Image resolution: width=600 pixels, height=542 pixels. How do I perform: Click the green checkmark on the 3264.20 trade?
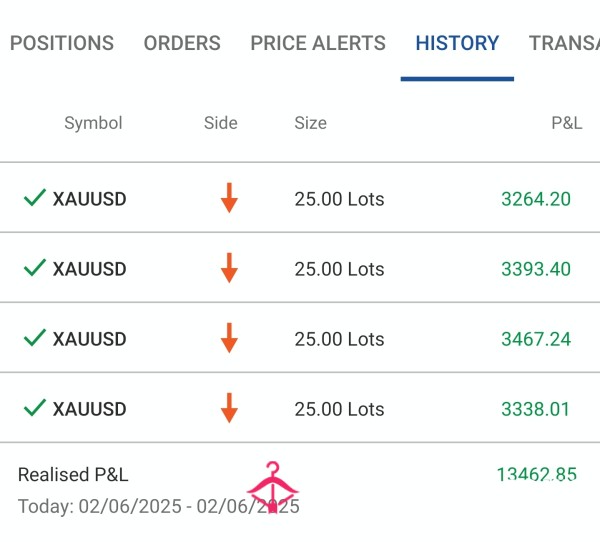35,198
